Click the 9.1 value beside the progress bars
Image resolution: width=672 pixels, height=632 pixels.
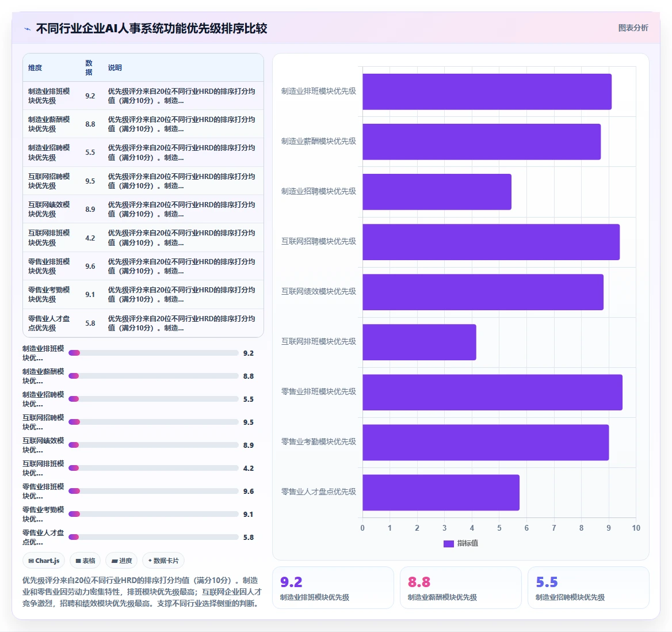(249, 514)
